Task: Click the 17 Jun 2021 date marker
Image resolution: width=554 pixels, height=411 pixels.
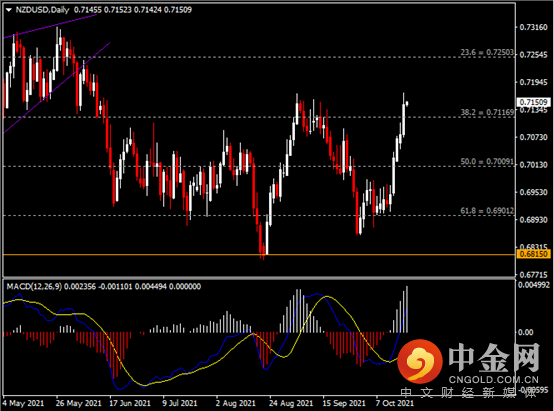Action: 130,403
